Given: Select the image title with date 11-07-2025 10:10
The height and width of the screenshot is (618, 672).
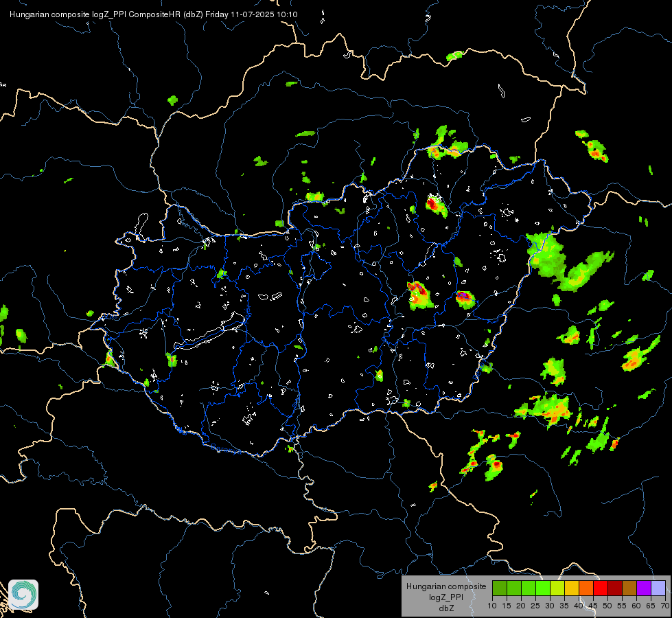Looking at the screenshot, I should [x=154, y=14].
